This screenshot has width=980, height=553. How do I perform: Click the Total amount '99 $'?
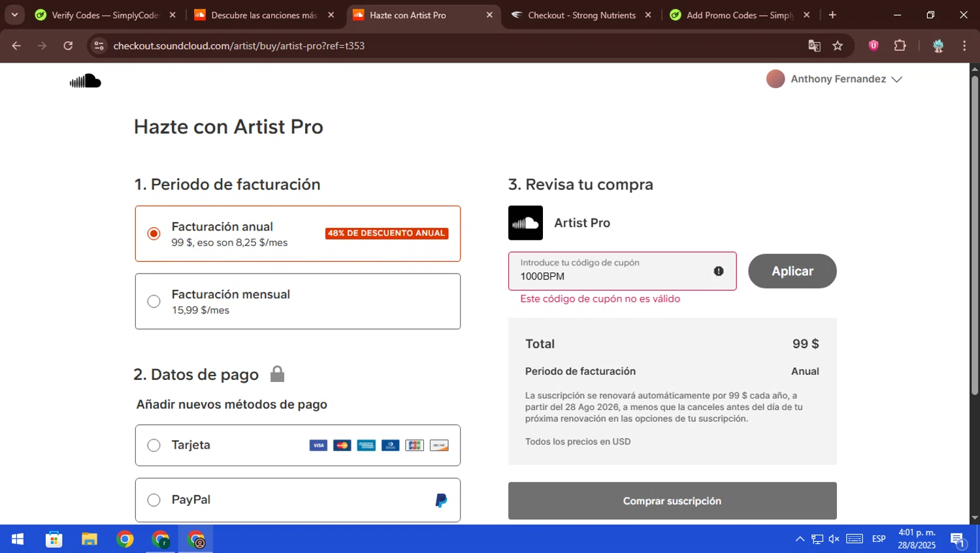[x=806, y=344]
